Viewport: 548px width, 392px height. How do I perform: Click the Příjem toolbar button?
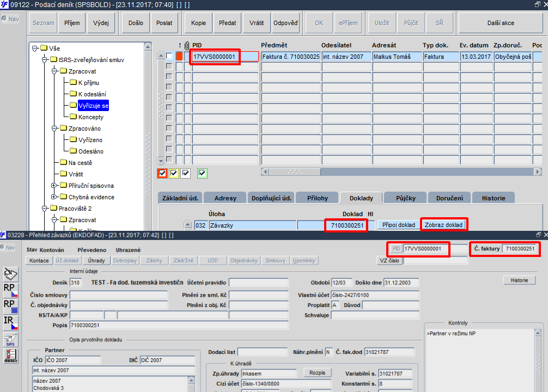click(x=72, y=23)
